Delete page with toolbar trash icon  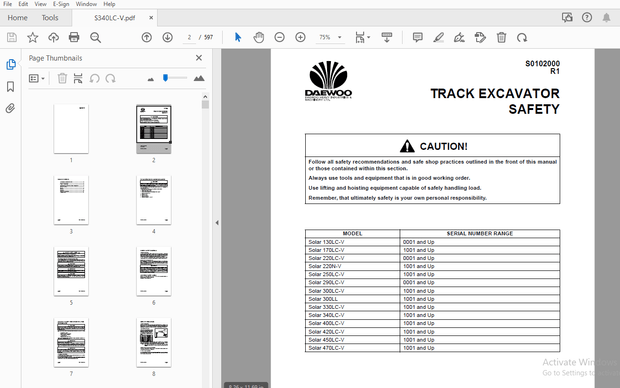(501, 38)
